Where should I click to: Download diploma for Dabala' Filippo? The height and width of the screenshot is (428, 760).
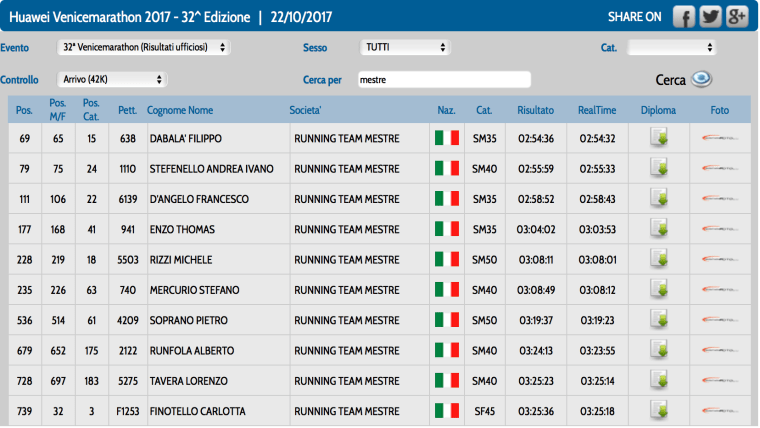659,138
